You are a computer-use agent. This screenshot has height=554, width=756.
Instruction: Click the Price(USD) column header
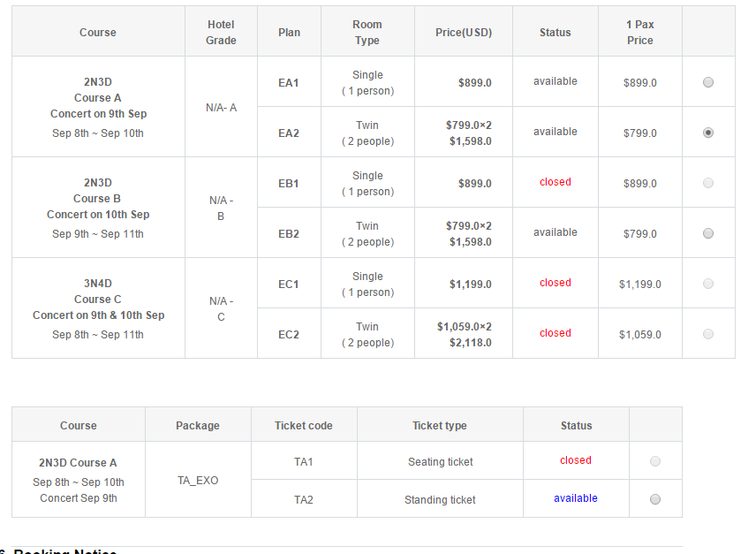464,32
